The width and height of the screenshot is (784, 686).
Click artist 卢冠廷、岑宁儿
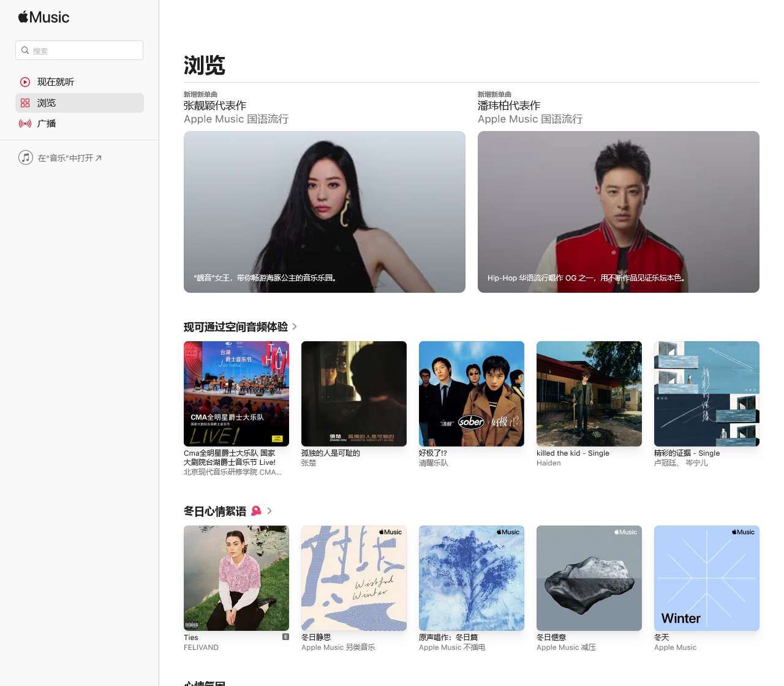point(680,463)
